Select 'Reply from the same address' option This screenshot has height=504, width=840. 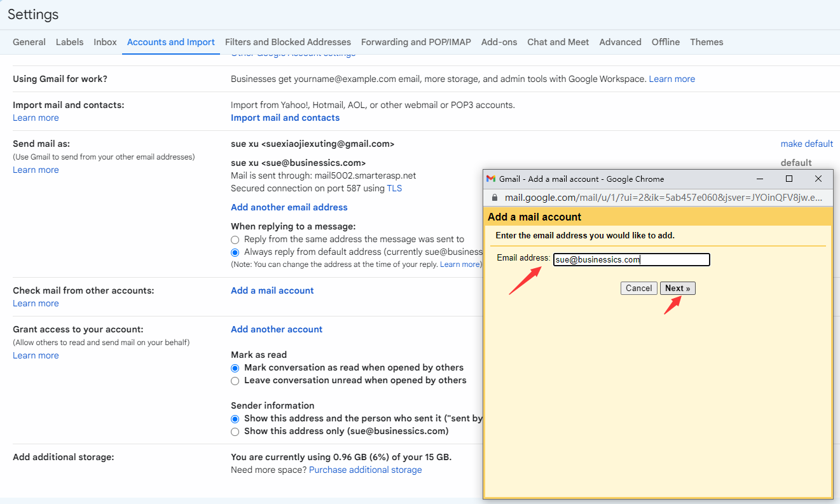(x=235, y=240)
